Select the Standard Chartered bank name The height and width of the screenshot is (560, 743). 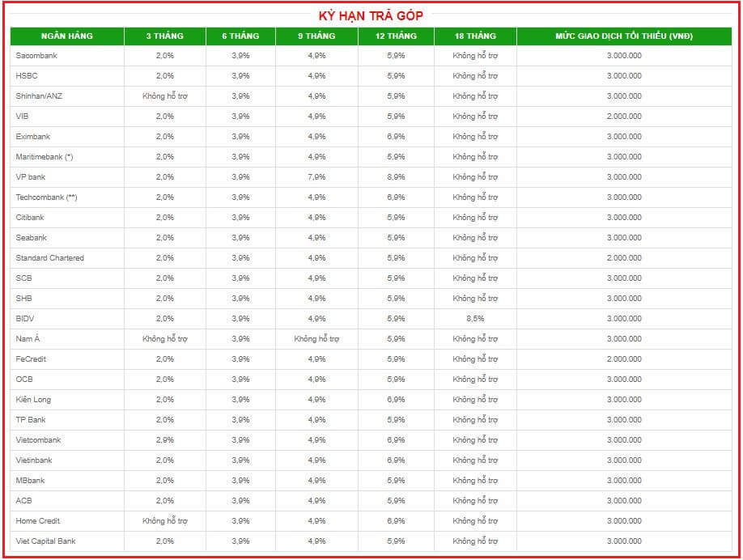[49, 257]
